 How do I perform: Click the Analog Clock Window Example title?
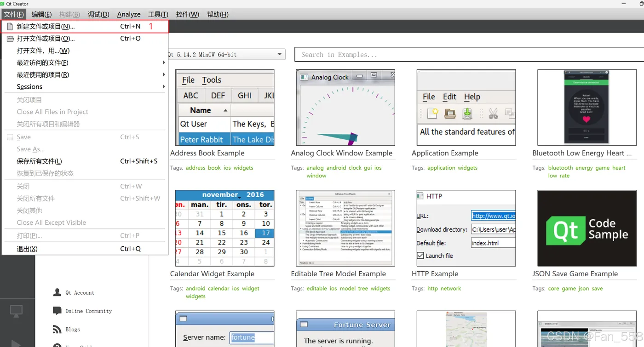coord(342,153)
